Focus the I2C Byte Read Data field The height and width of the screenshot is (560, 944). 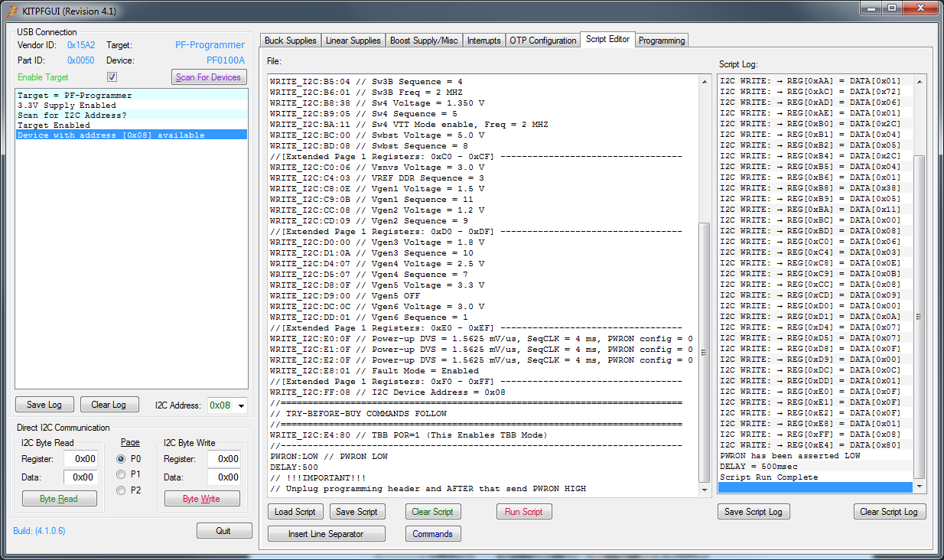[x=80, y=477]
